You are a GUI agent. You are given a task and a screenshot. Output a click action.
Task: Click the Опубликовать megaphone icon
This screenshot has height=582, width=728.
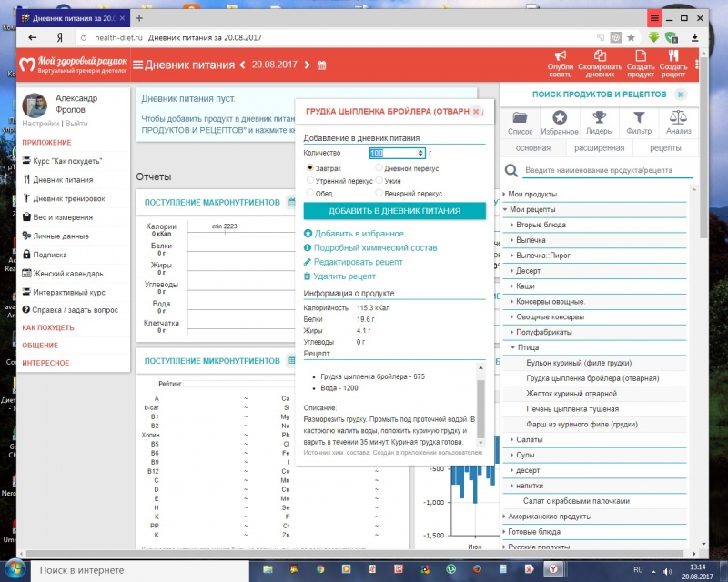click(x=561, y=56)
